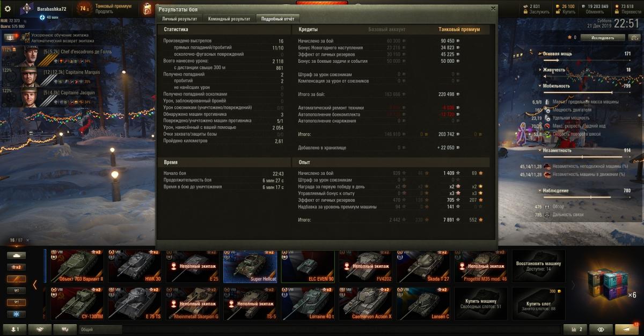Open the premium shop bag icon

click(x=148, y=9)
